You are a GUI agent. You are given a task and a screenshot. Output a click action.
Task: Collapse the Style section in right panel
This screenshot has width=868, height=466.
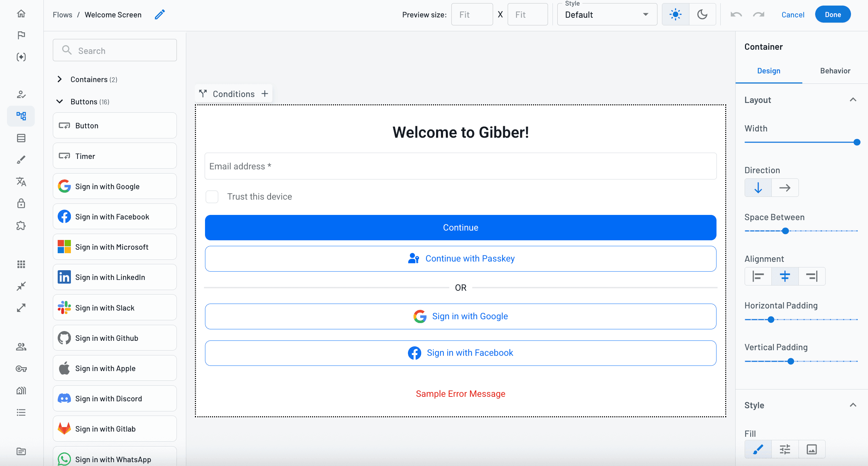[853, 405]
